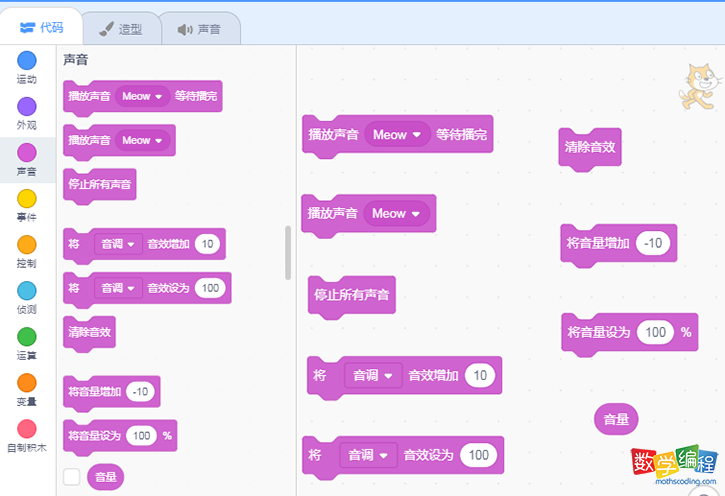The width and height of the screenshot is (725, 496).
Task: Select the 自制积木 (My Blocks) category circle
Action: [27, 429]
